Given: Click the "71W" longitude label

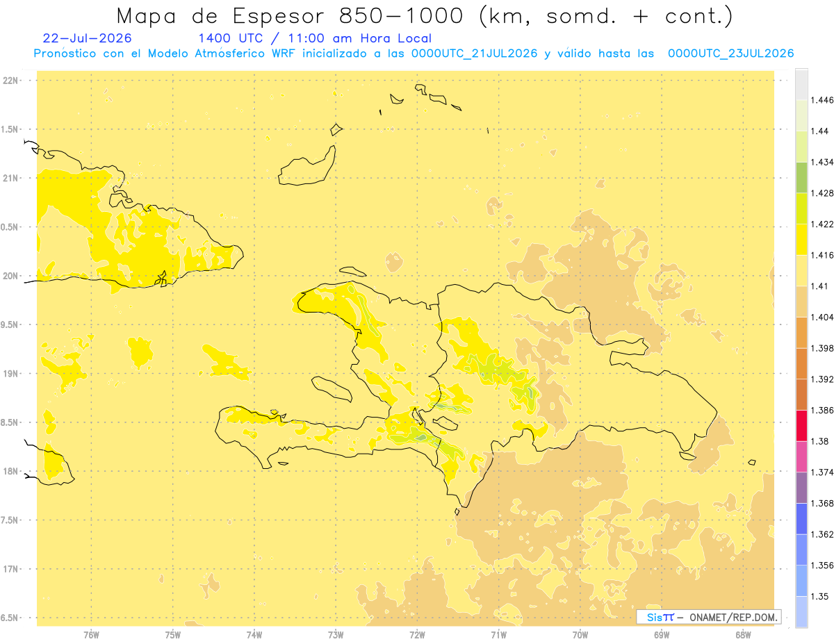Looking at the screenshot, I should point(498,635).
